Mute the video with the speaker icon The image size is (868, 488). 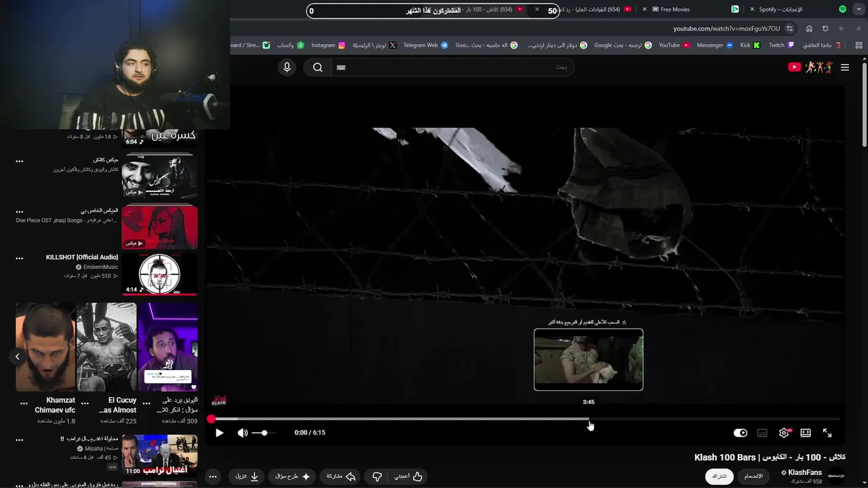(242, 432)
